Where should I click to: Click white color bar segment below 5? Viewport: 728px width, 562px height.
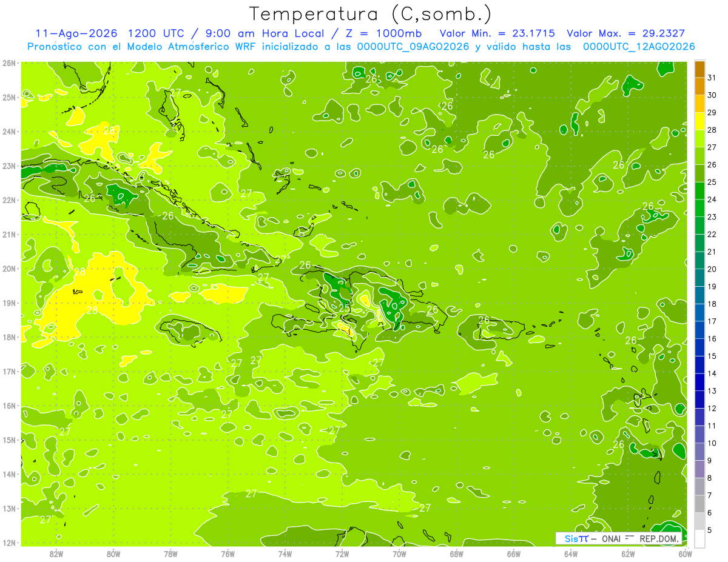700,538
